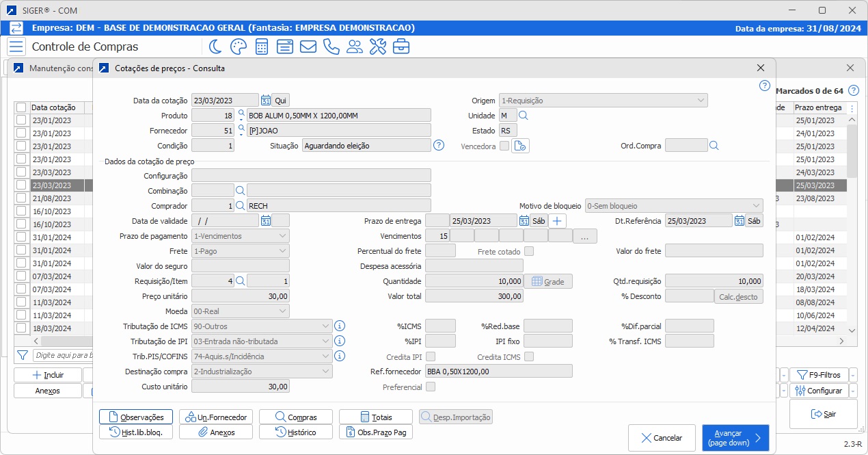Click the ICMS taxation info icon
Image resolution: width=868 pixels, height=455 pixels.
click(x=340, y=326)
